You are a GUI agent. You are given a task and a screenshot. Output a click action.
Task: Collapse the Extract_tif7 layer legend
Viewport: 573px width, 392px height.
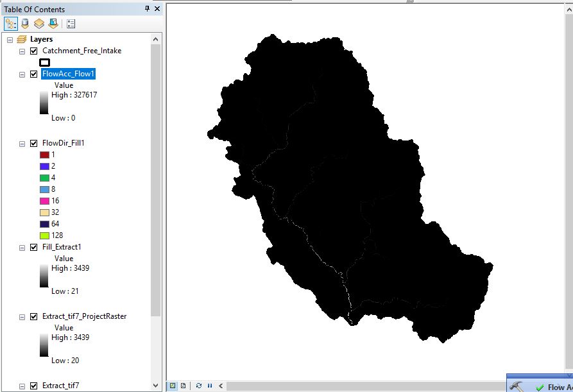coord(22,386)
